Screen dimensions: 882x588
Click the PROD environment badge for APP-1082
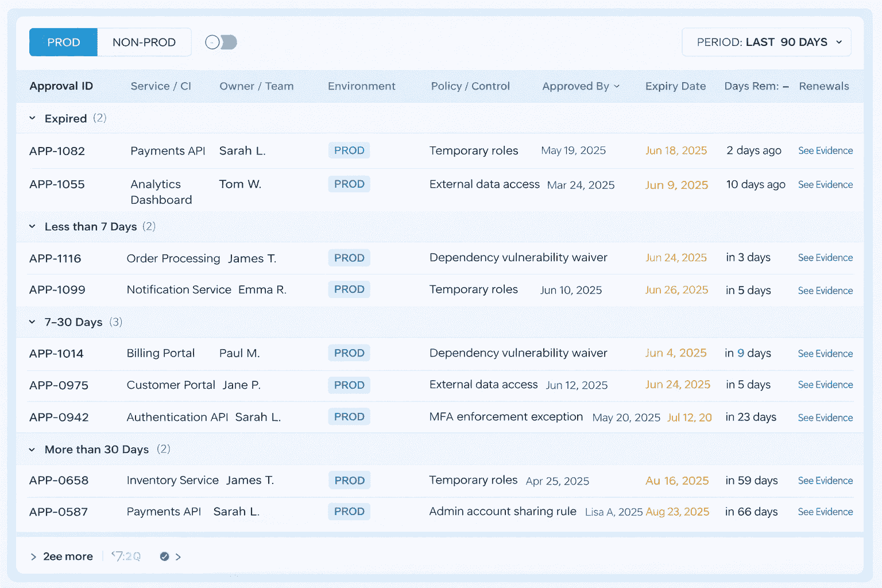(349, 150)
